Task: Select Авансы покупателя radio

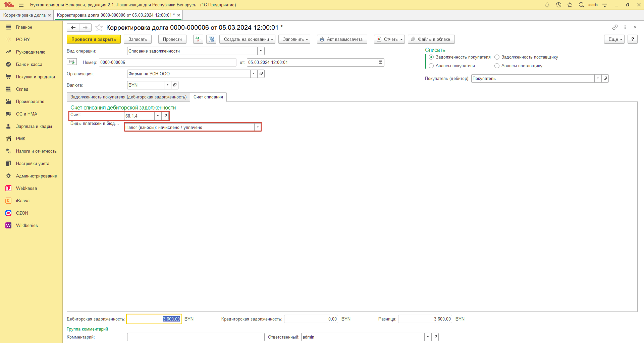Action: [x=431, y=66]
